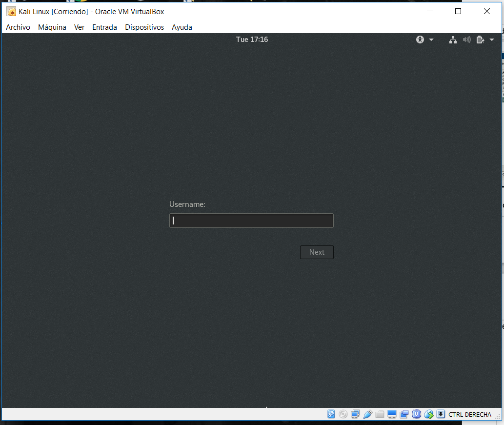Screen dimensions: 504x425
Task: Click the volume speaker icon in top panel
Action: (466, 40)
